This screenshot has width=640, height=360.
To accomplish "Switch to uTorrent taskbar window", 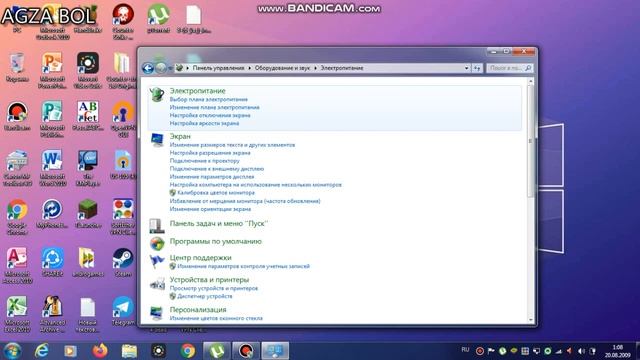I will (217, 351).
